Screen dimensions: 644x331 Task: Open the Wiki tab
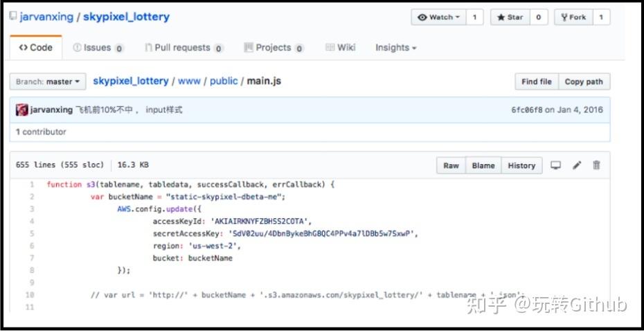(x=341, y=48)
